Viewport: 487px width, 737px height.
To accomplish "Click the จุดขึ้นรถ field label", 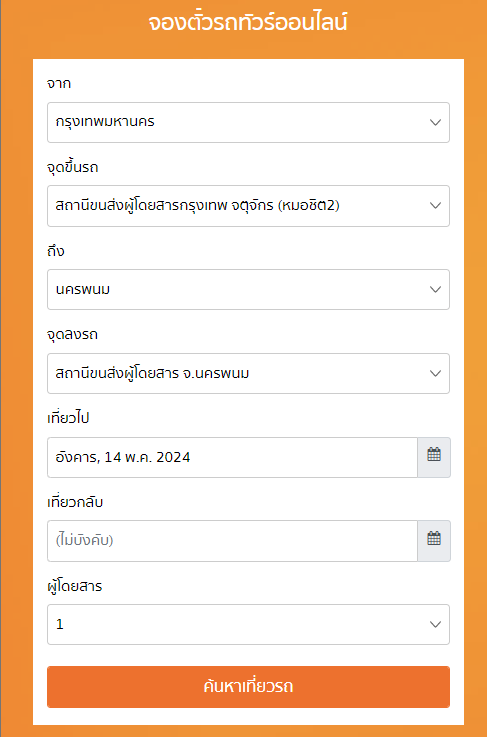I will pos(72,167).
